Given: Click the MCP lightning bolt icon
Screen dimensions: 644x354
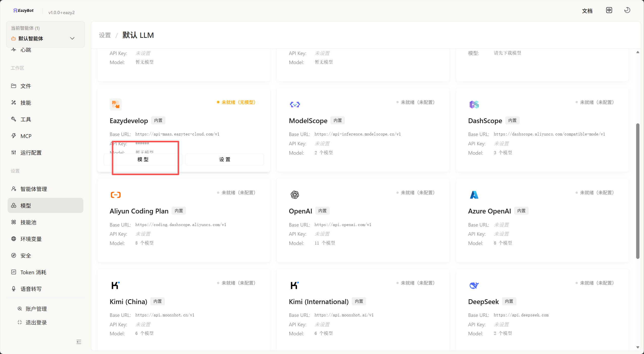Looking at the screenshot, I should tap(14, 136).
